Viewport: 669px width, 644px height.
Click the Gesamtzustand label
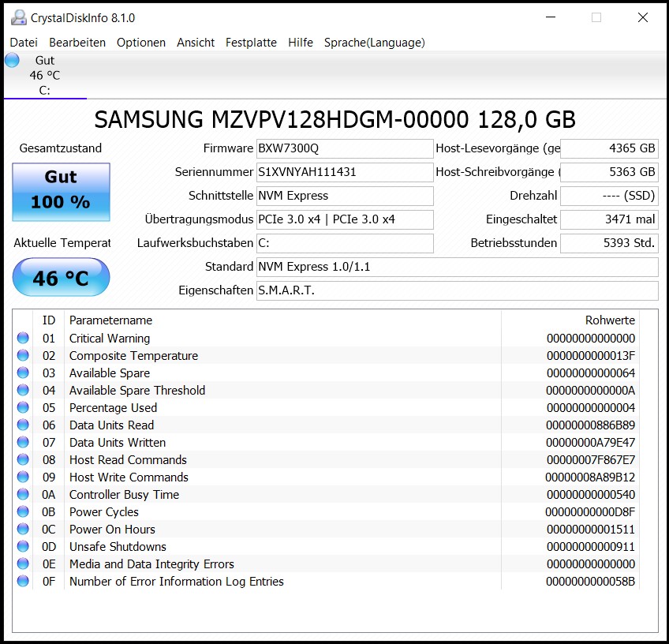(61, 148)
